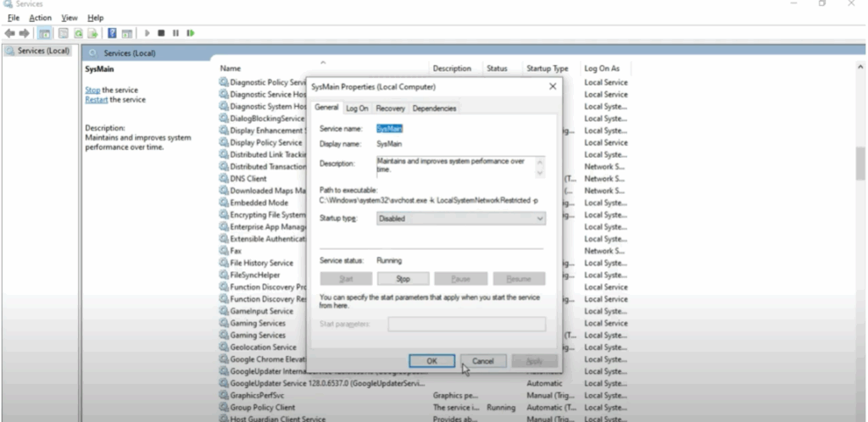Click the gear icon beside Geolocation Service
Screen dimensions: 868x422
click(224, 347)
